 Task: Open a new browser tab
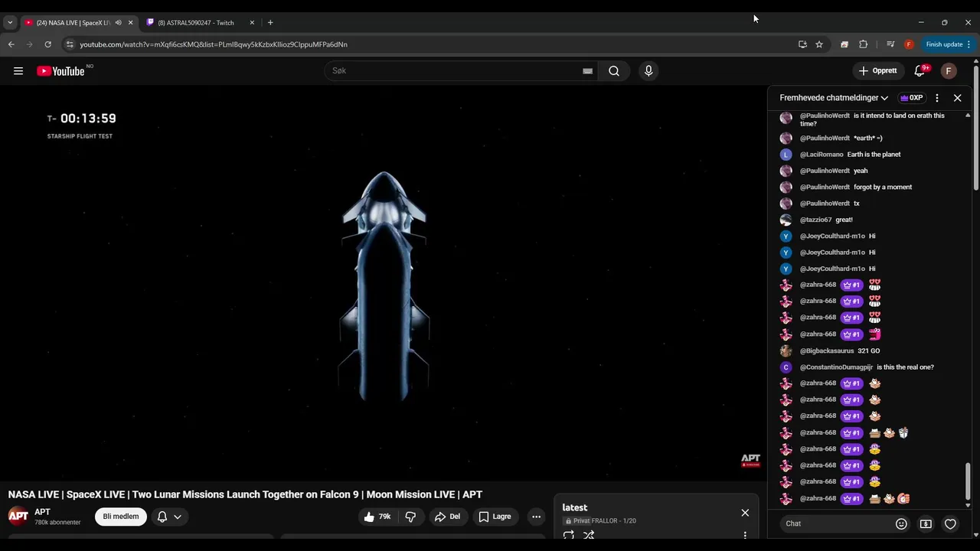(x=270, y=23)
